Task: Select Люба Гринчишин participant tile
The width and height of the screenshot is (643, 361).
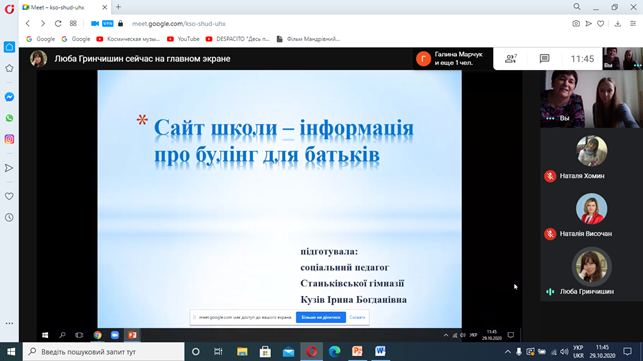Action: (x=591, y=273)
